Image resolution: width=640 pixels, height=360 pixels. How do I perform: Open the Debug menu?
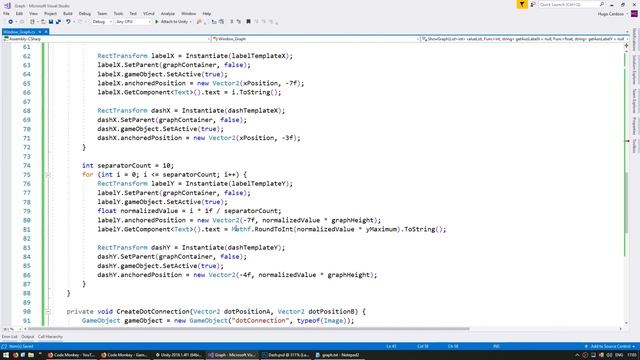pos(84,13)
